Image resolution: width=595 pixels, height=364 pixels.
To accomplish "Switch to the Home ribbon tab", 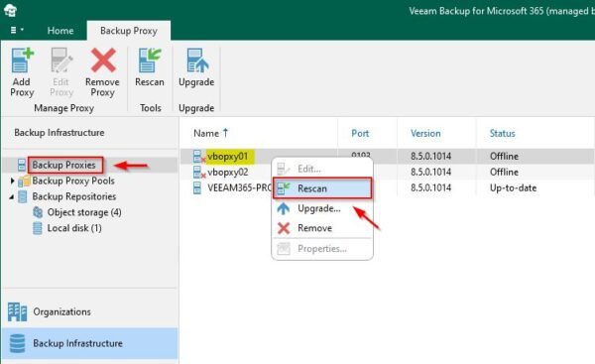I will pos(60,31).
